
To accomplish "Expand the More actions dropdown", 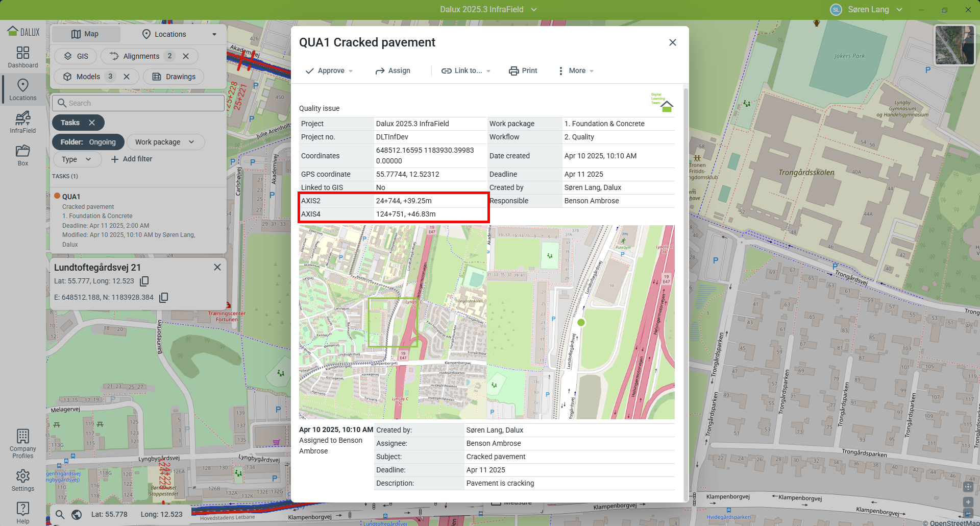I will point(576,71).
